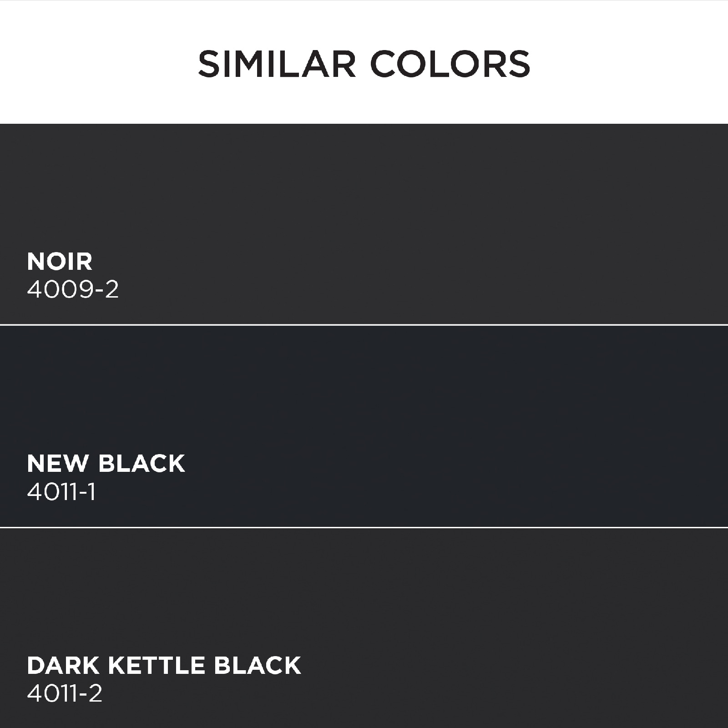Image resolution: width=728 pixels, height=728 pixels.
Task: Click the word BLACK in the Dark Kettle label
Action: [258, 666]
